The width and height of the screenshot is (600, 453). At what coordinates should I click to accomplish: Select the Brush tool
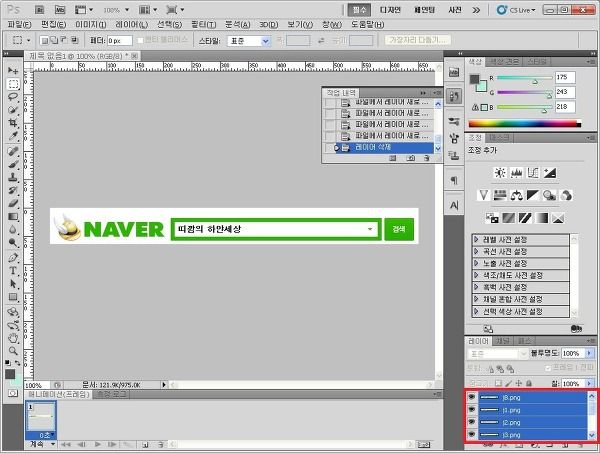(13, 164)
